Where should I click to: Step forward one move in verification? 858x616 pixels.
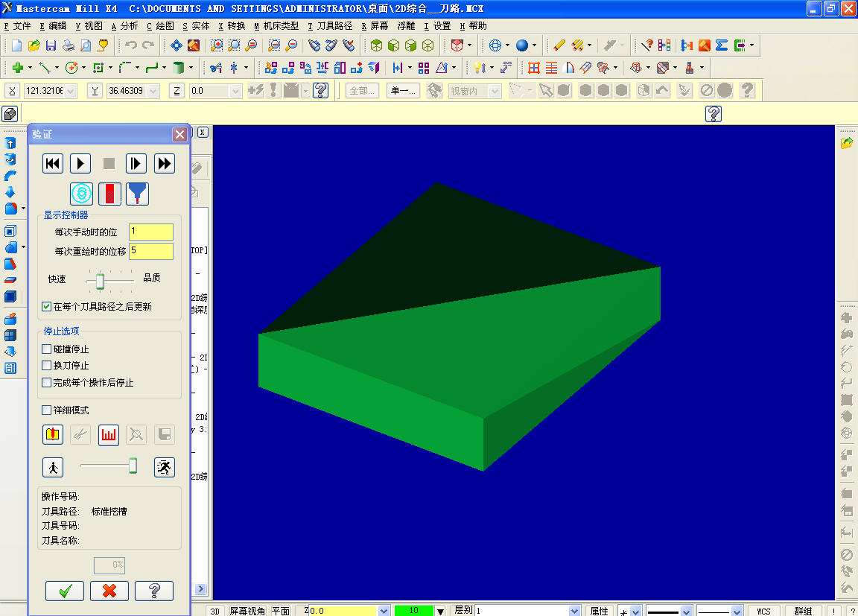pyautogui.click(x=136, y=164)
